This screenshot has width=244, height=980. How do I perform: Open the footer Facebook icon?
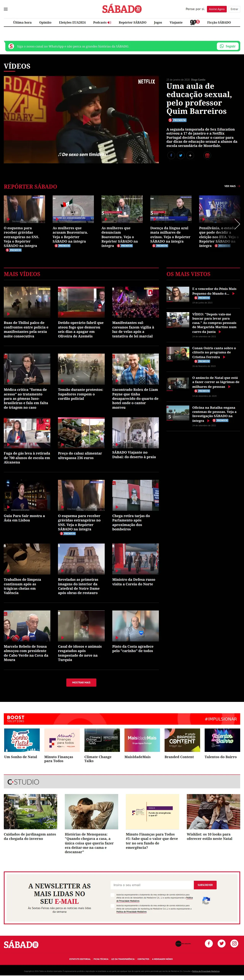(x=209, y=943)
